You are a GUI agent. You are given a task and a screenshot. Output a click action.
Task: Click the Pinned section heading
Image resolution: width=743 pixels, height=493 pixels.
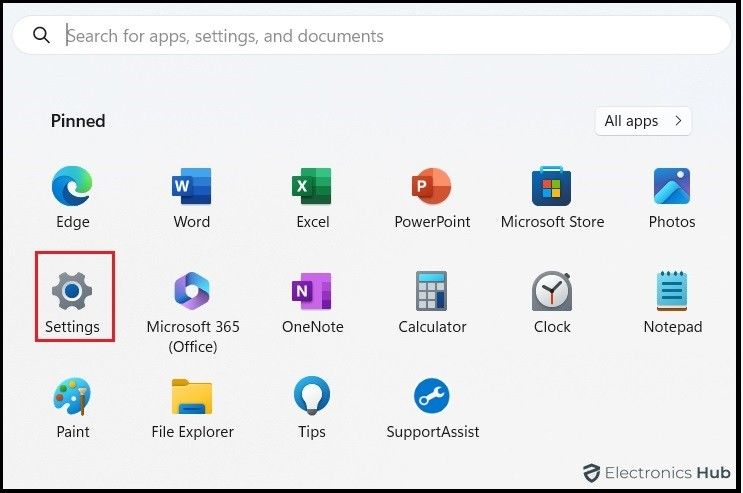point(78,121)
